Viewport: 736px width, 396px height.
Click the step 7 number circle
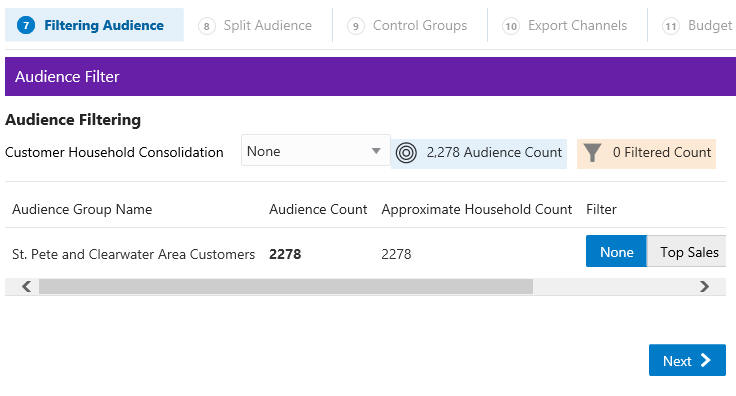(26, 25)
